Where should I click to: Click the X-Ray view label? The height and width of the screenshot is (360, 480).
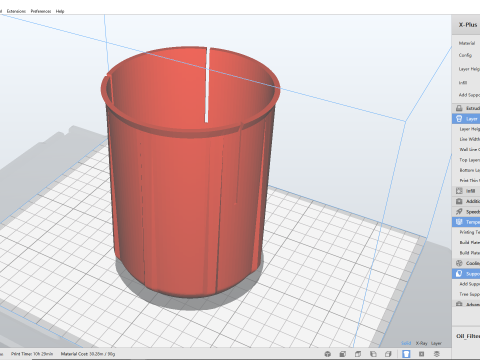click(421, 343)
